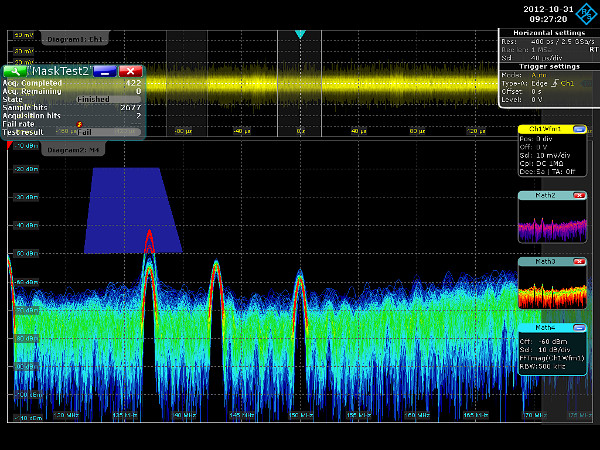
Task: Select the red reference marker of Diagram2
Action: pyautogui.click(x=10, y=145)
